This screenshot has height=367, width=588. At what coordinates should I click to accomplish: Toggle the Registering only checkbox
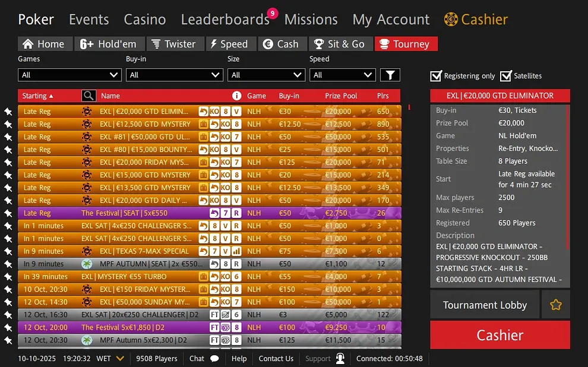click(x=436, y=76)
